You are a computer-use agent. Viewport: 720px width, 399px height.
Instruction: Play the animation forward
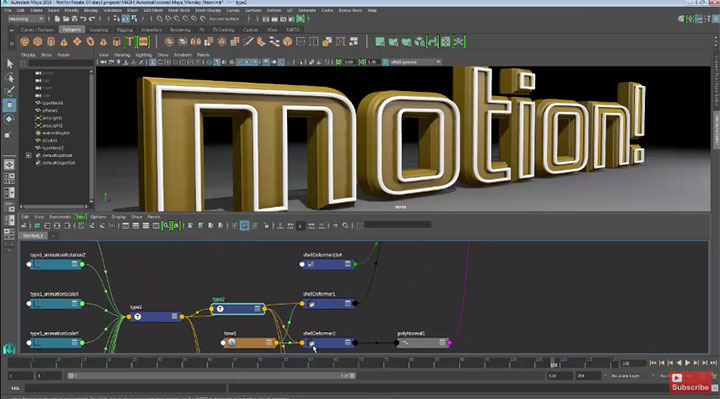click(x=687, y=363)
